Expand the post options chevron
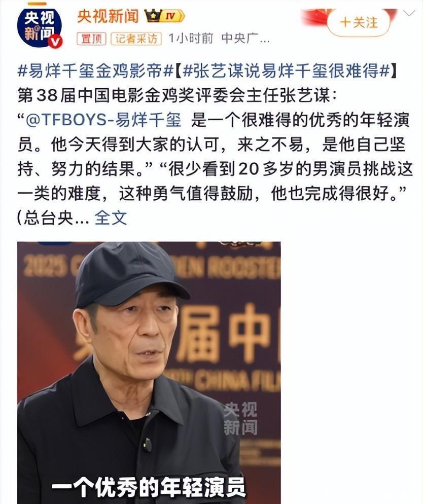The height and width of the screenshot is (504, 423). (x=409, y=13)
